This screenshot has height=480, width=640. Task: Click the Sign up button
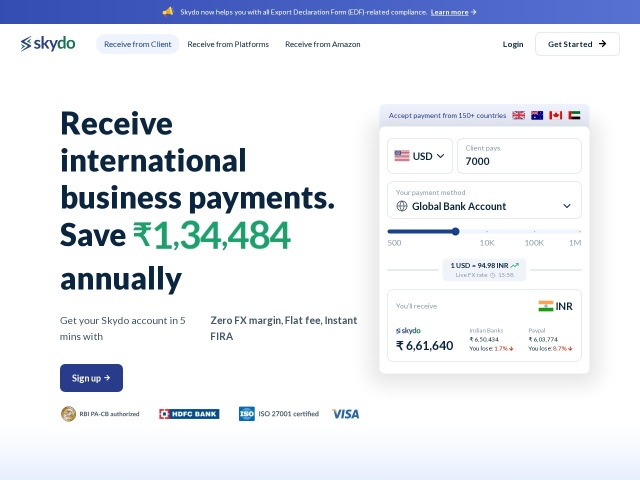click(91, 378)
